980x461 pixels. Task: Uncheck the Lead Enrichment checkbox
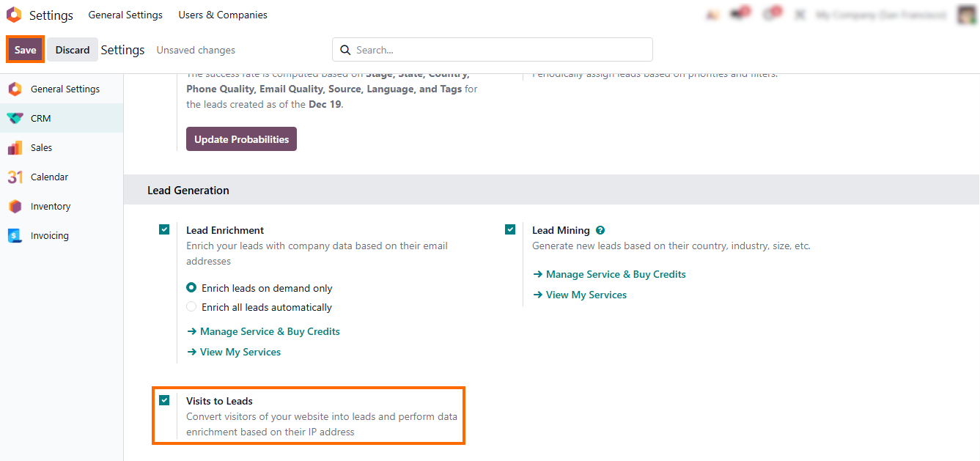coord(164,229)
